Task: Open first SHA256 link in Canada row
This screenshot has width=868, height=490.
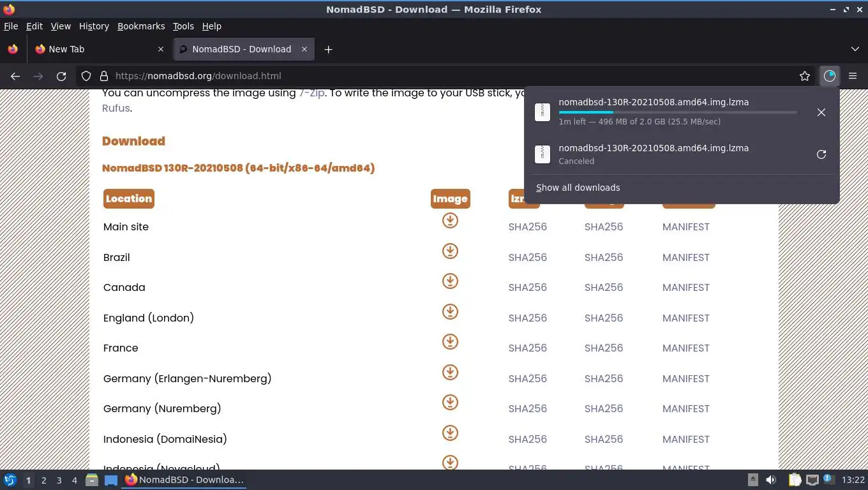Action: point(528,288)
